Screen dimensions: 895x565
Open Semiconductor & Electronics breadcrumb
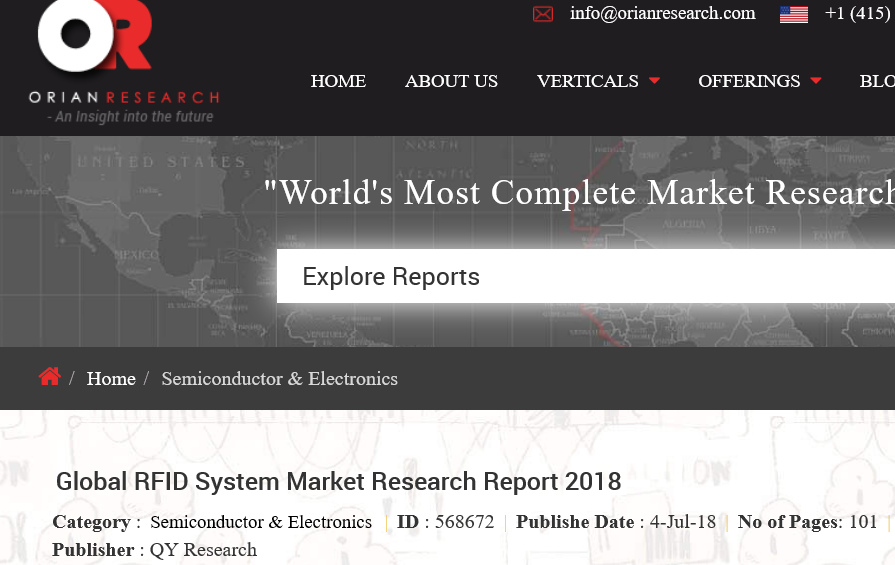280,378
